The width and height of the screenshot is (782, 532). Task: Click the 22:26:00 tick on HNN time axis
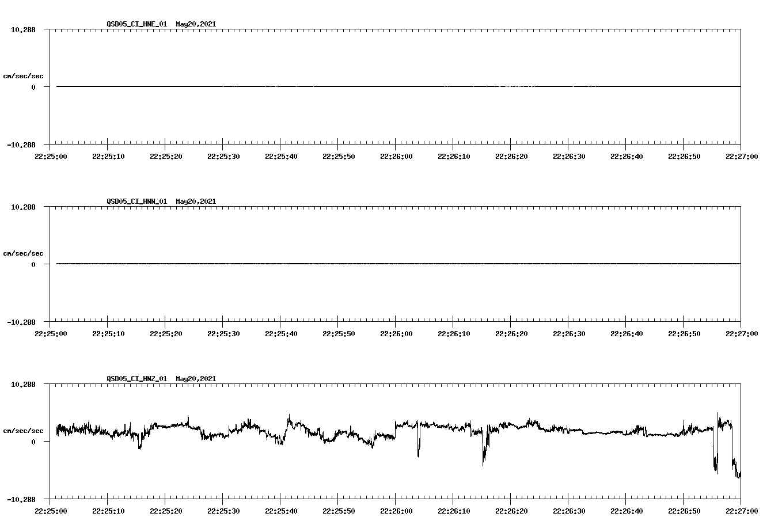(x=396, y=333)
